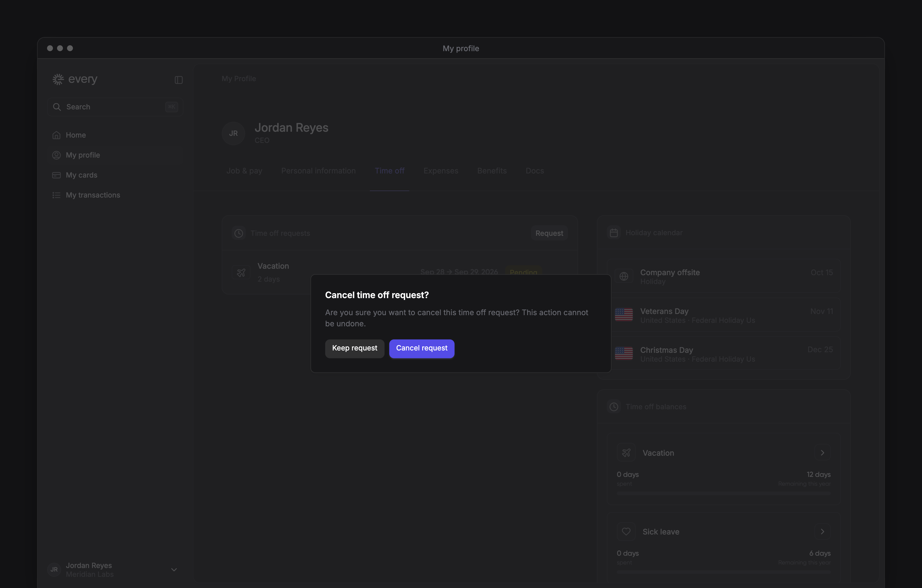Go to the Expenses tab

(x=441, y=171)
